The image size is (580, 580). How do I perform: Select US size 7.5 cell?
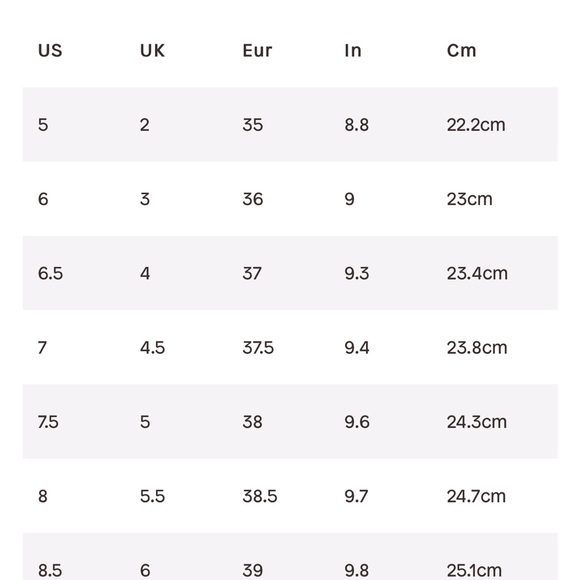[48, 422]
